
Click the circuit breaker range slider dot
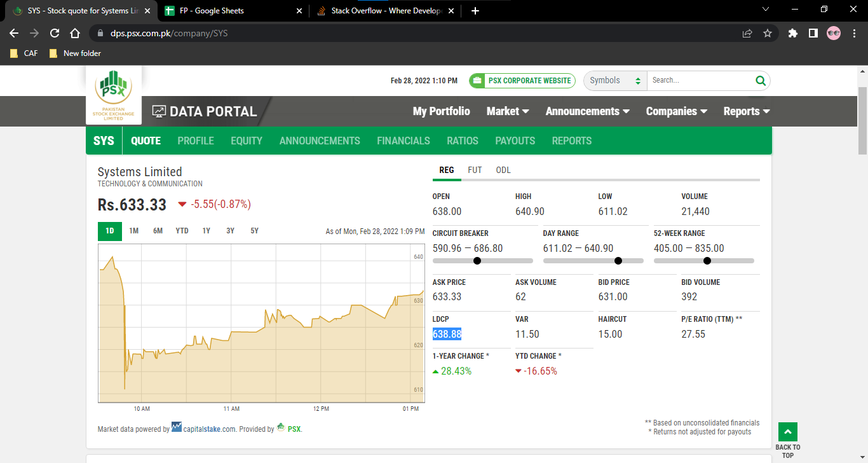[477, 261]
